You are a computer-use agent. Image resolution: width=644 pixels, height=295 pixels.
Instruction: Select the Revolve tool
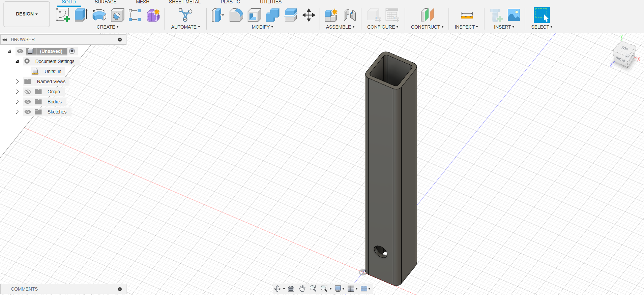pyautogui.click(x=99, y=15)
